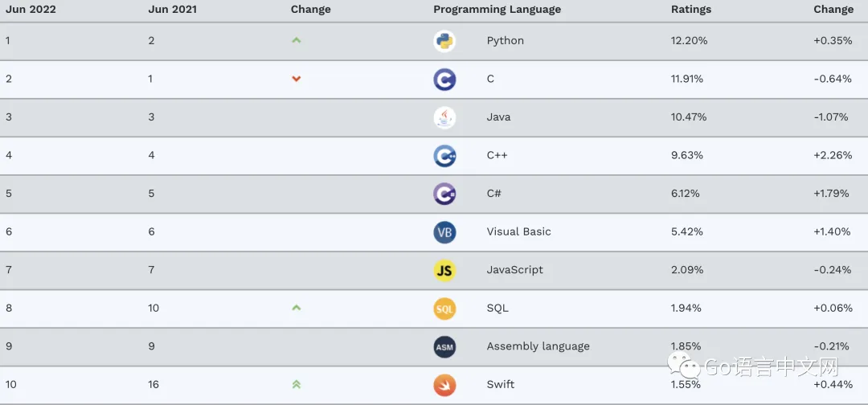Click the green up arrow in SQL row
The image size is (868, 405).
tap(297, 308)
